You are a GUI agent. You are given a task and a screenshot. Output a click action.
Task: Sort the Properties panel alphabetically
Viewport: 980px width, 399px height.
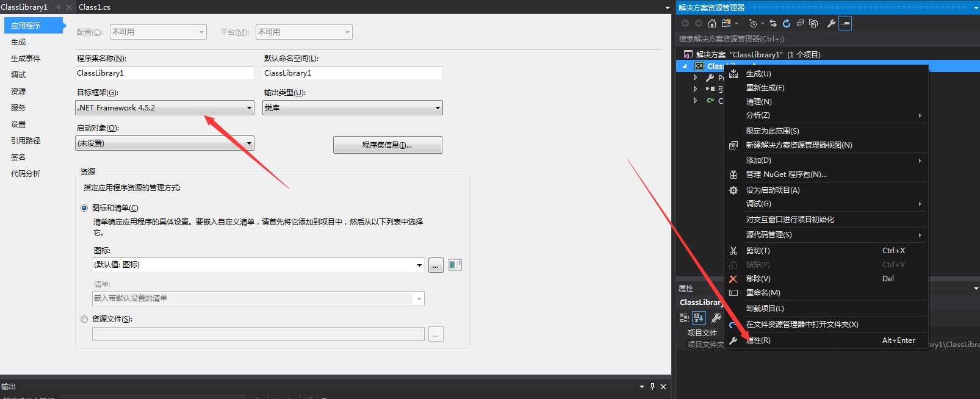[699, 317]
